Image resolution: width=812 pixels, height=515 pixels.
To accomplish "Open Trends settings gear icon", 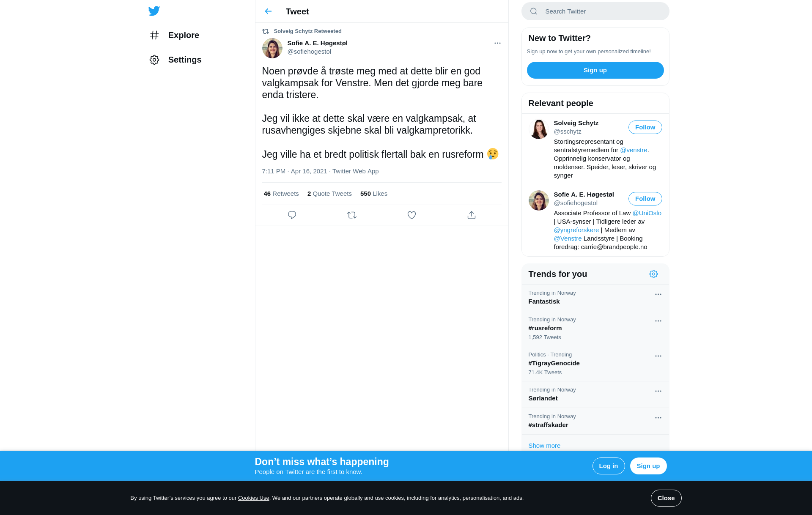I will [653, 274].
